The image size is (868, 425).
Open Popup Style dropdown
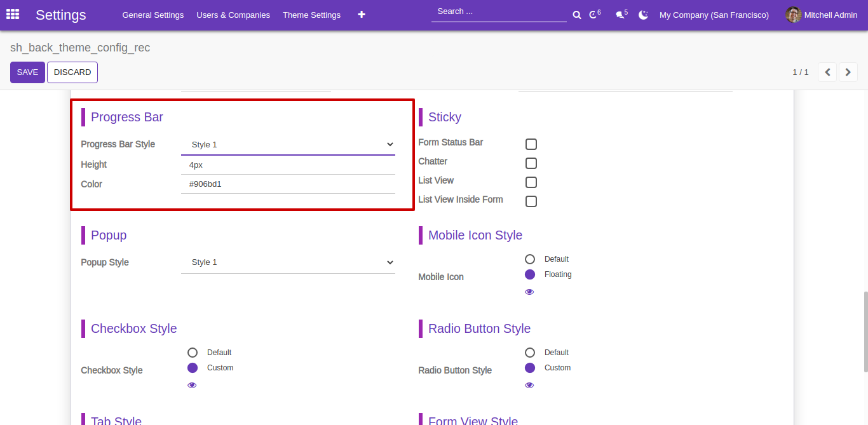[288, 262]
